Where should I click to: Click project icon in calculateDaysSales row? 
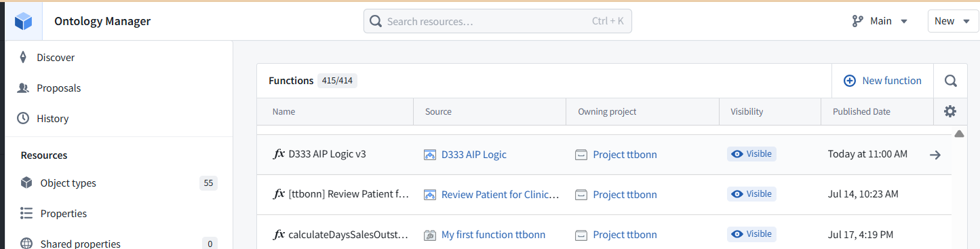(x=581, y=235)
